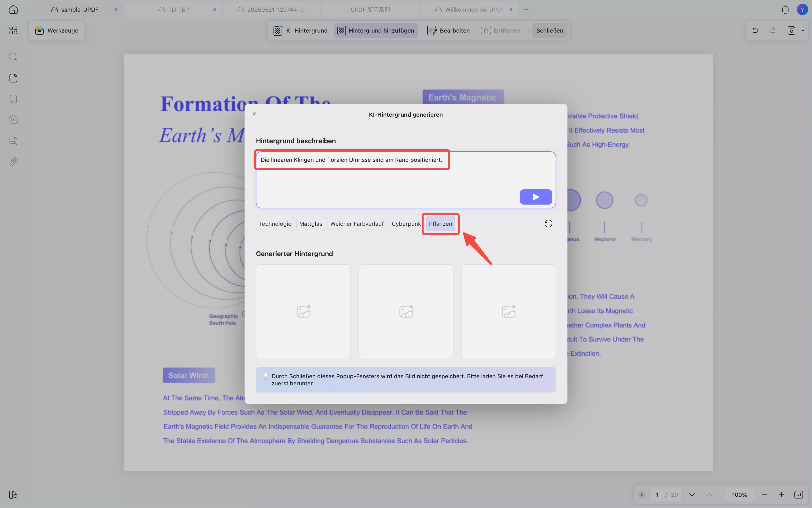Select the Cyberpunk style chip
The image size is (812, 508).
pyautogui.click(x=406, y=224)
